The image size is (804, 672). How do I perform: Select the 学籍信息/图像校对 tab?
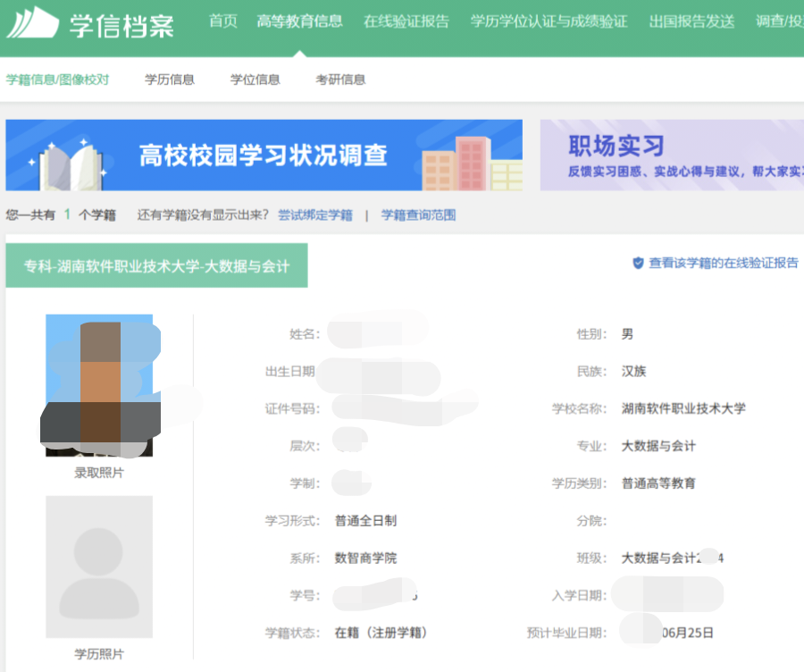(x=58, y=80)
